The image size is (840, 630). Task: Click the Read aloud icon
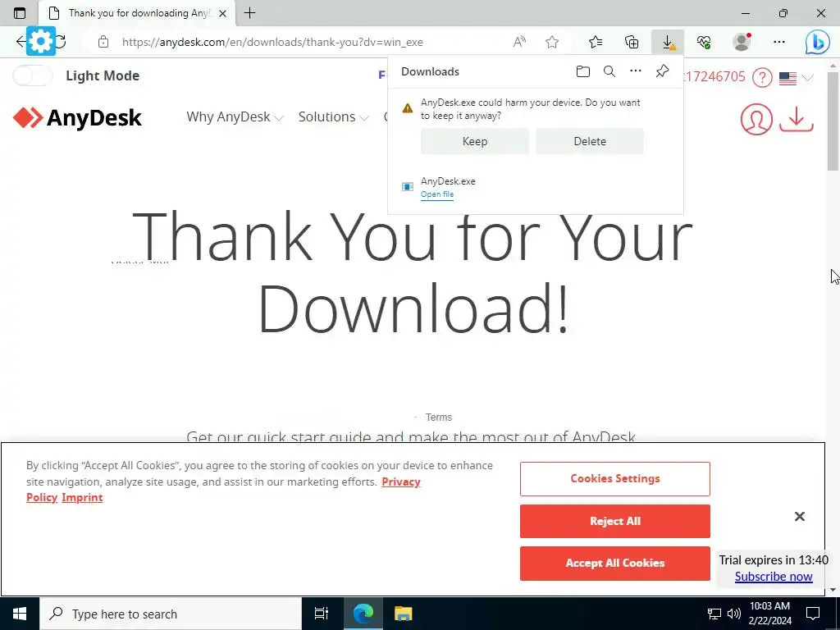(519, 42)
